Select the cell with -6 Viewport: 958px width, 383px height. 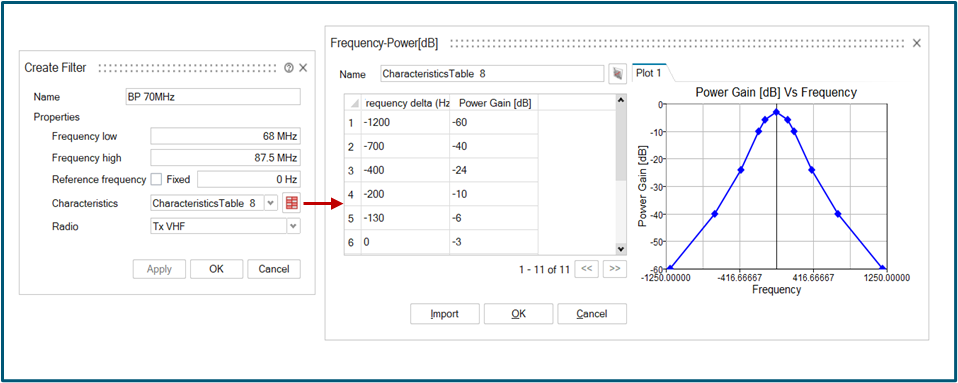click(494, 218)
